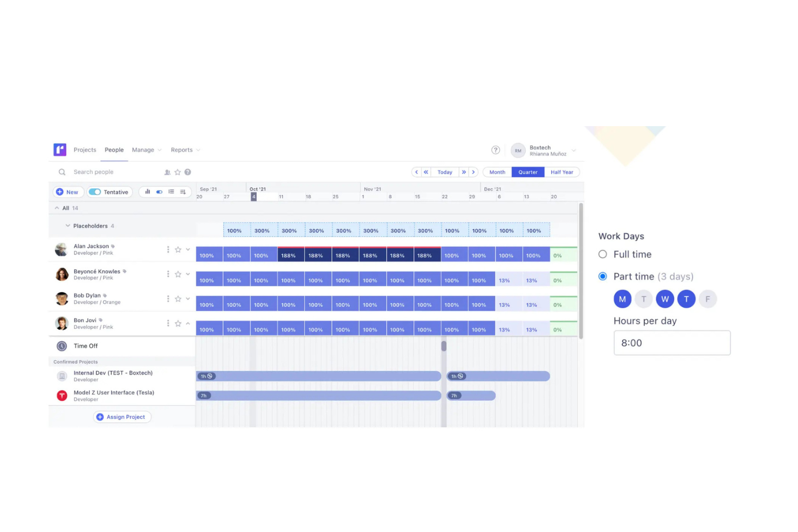Image resolution: width=798 pixels, height=532 pixels.
Task: Expand Beyoncé Knowles' row chevron
Action: [188, 274]
